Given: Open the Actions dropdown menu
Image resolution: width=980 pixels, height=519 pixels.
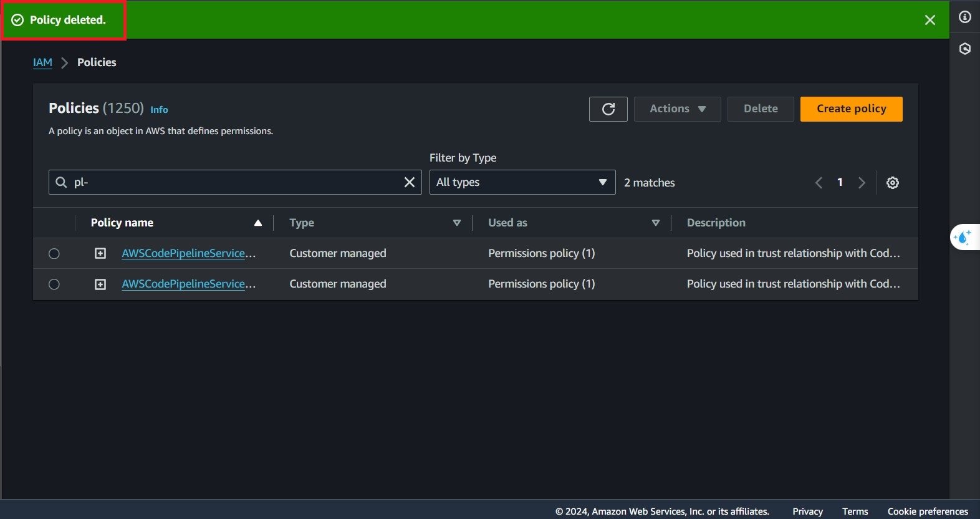Looking at the screenshot, I should [x=677, y=109].
